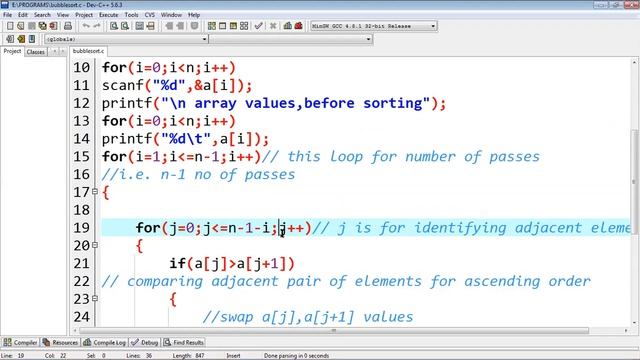Open the File menu
This screenshot has height=360, width=640.
[x=7, y=15]
